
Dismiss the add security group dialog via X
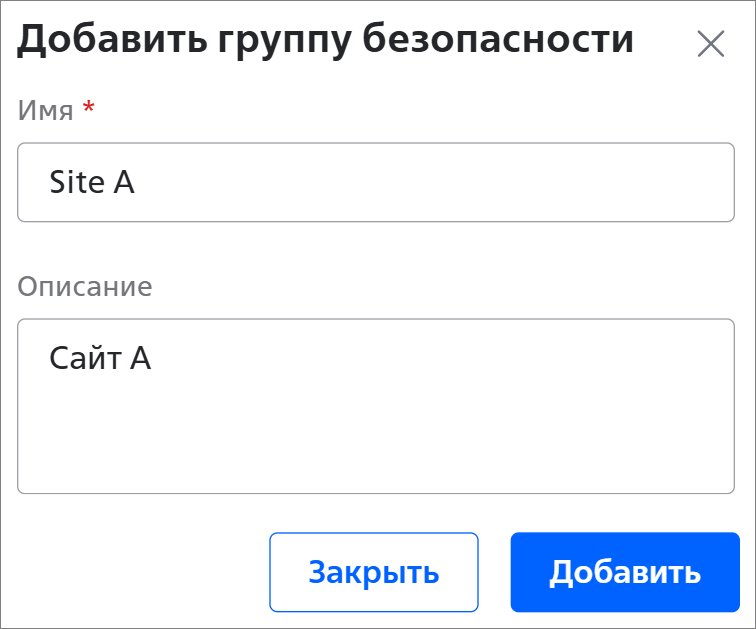(710, 44)
